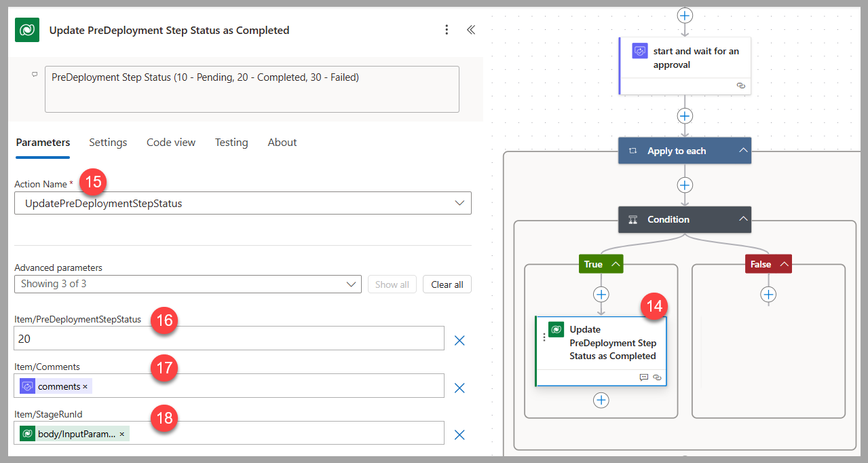Click the vertical dots on the Update card
Viewport: 868px width, 463px height.
tap(544, 337)
